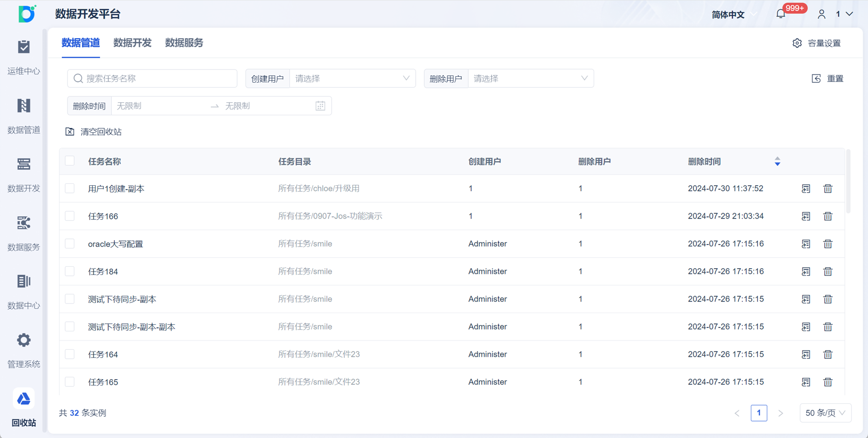
Task: Open the 简体中文 language selector
Action: pos(734,14)
